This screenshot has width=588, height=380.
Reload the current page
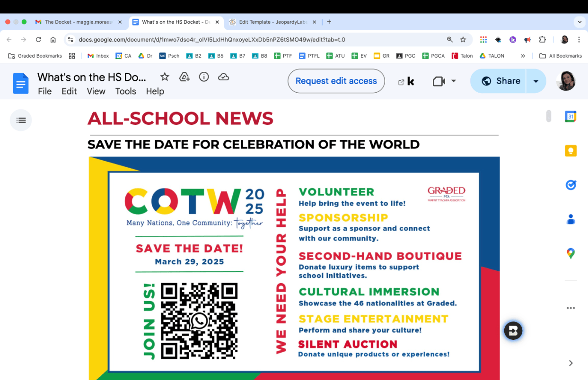tap(38, 40)
